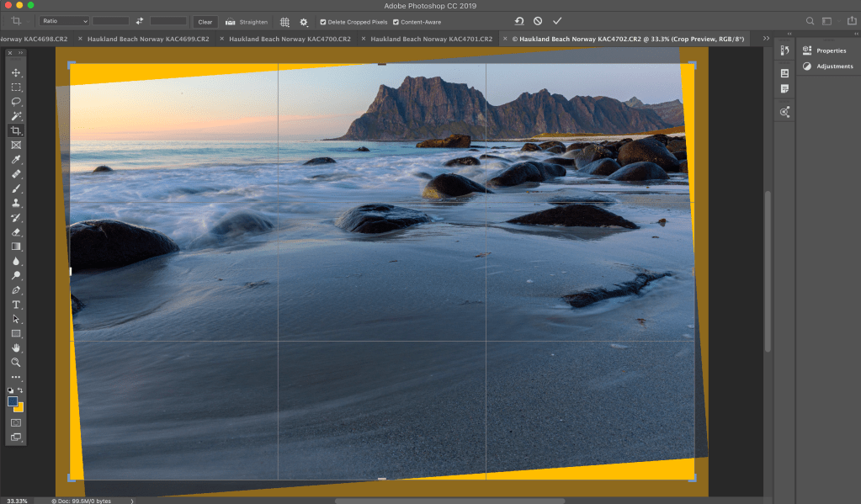Expand hidden document tabs list

(765, 39)
